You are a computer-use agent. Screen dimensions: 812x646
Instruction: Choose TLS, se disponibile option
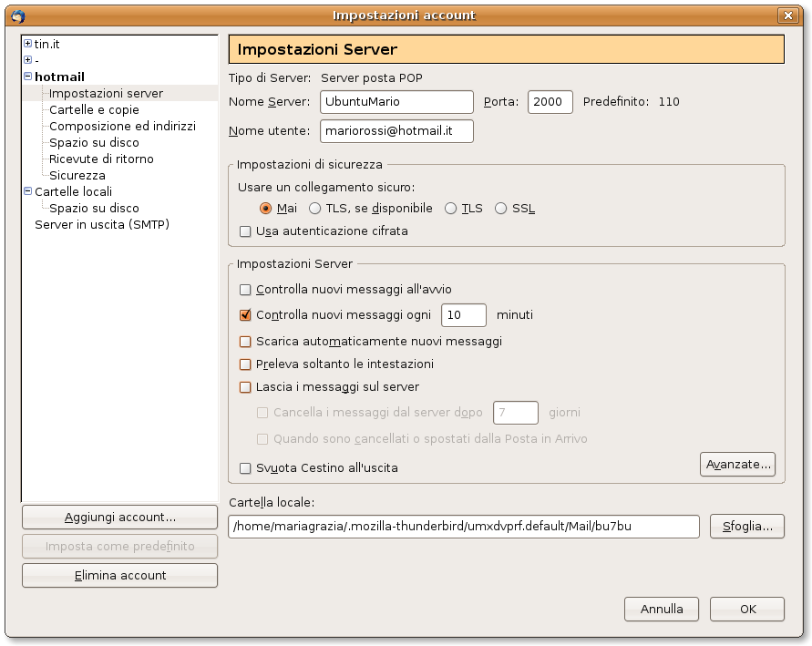[x=315, y=209]
